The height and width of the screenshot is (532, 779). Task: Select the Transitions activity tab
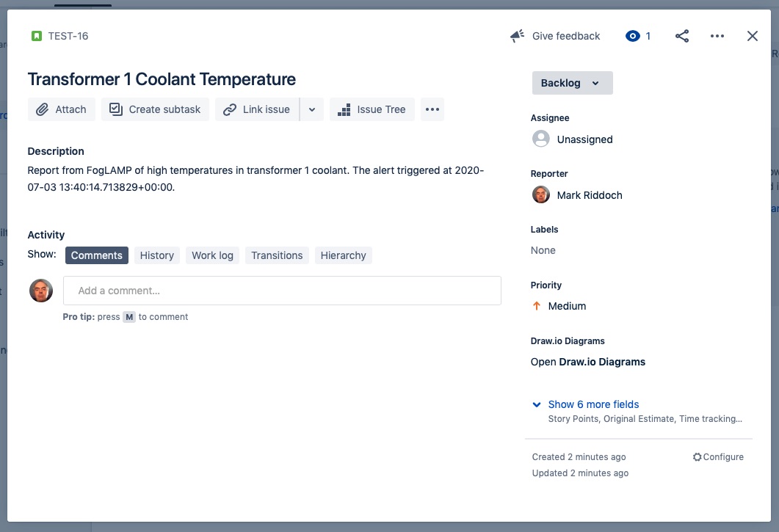[276, 255]
